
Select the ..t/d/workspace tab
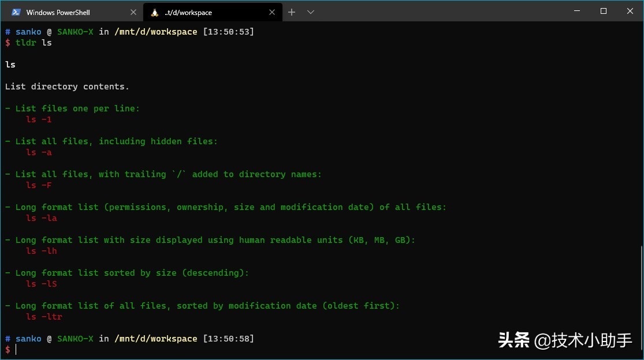213,12
